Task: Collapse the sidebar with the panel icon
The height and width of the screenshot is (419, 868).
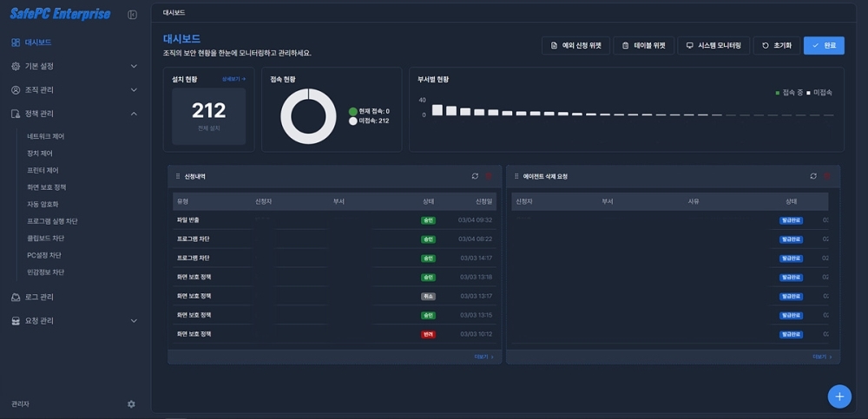Action: tap(132, 15)
